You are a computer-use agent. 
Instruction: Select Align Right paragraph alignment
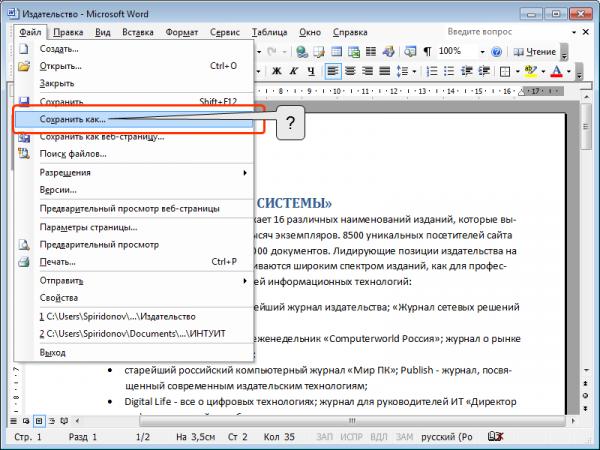coord(367,72)
